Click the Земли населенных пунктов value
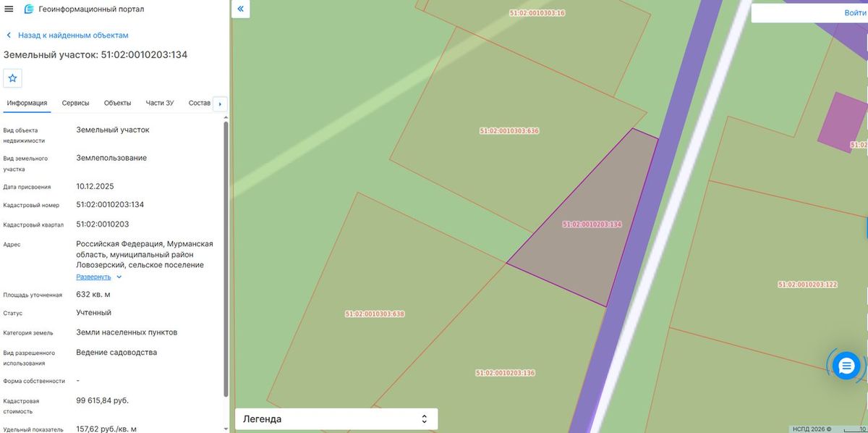 pyautogui.click(x=127, y=332)
